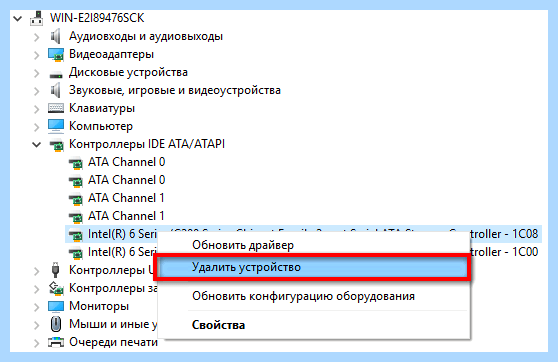Expand Звуковые, игровые и видеоустройства node

point(37,91)
